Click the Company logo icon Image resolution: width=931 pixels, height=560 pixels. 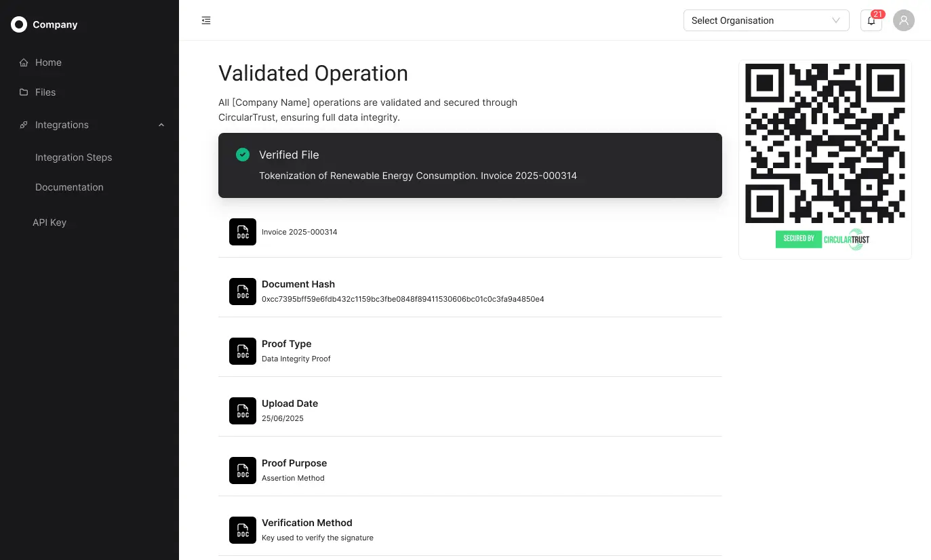pyautogui.click(x=19, y=25)
